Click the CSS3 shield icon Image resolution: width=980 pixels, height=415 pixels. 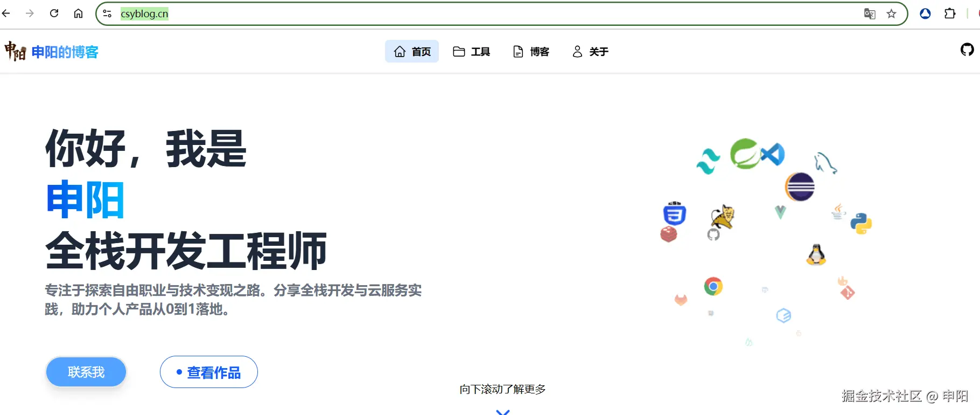click(x=674, y=213)
